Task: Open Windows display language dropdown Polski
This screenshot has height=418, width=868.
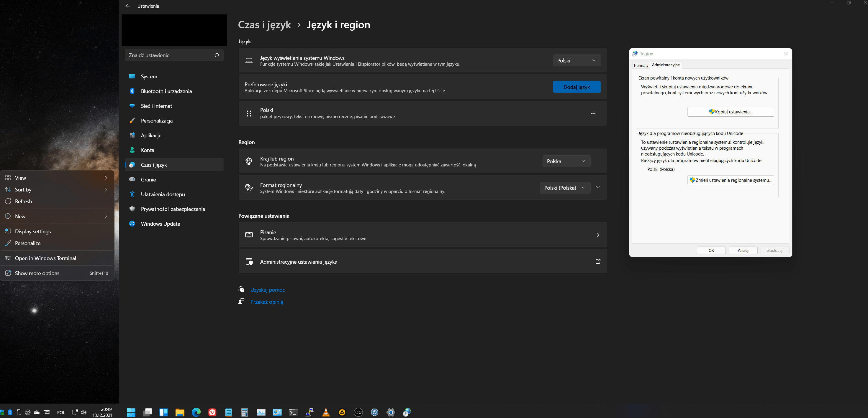Action: [576, 61]
